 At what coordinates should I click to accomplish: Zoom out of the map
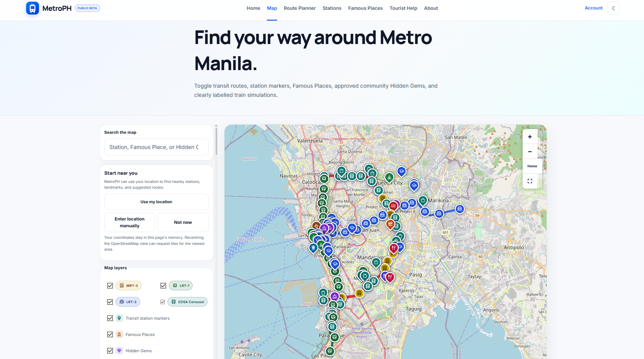pos(530,151)
